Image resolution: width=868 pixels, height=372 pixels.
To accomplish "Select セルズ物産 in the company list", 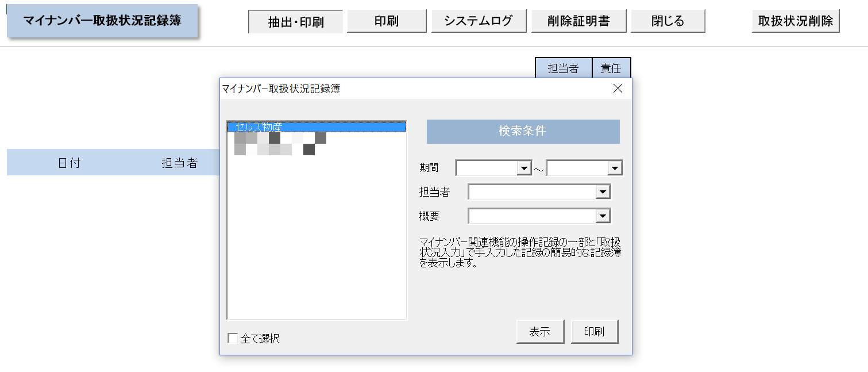I will (x=316, y=127).
